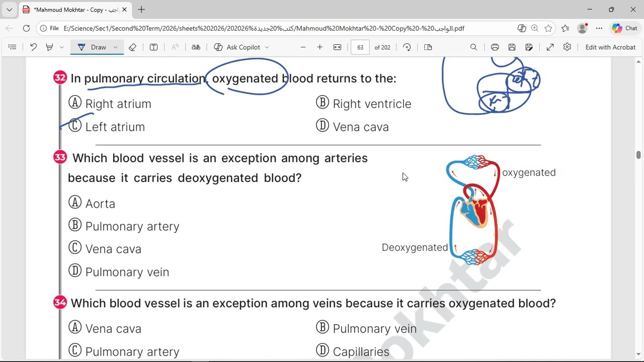Select option B Pulmonary vein in question 34
This screenshot has height=362, width=644.
point(366,328)
